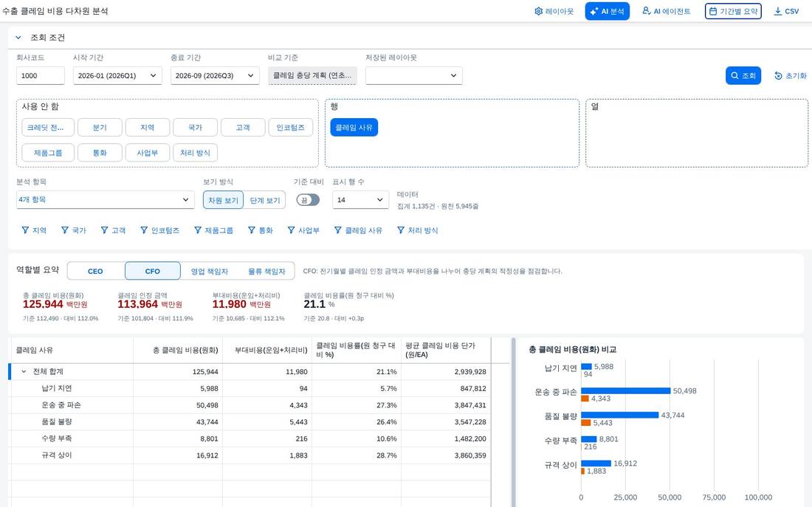Switch to the CEO role tab
Image resolution: width=812 pixels, height=507 pixels.
pyautogui.click(x=95, y=271)
